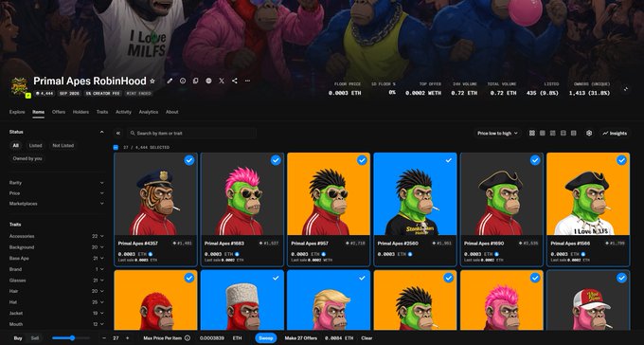
Task: Open the display settings gear icon
Action: point(589,134)
